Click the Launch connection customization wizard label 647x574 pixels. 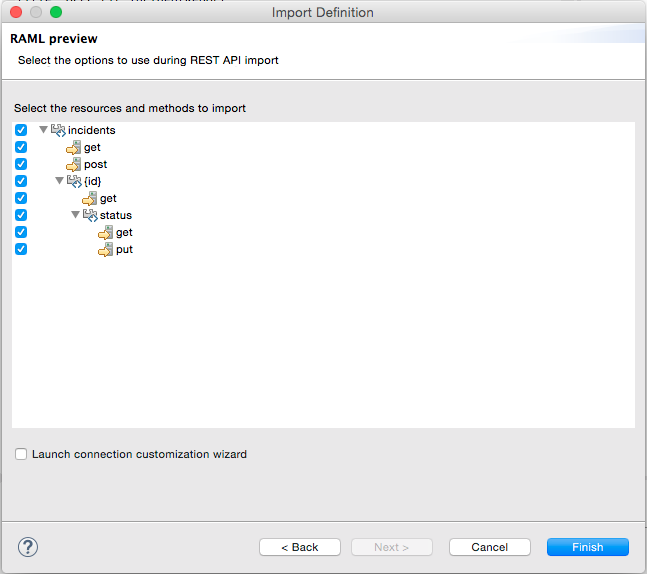[x=139, y=454]
